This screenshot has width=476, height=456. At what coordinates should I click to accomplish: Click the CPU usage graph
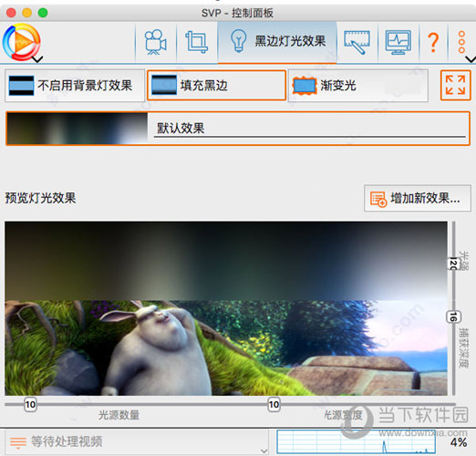356,441
